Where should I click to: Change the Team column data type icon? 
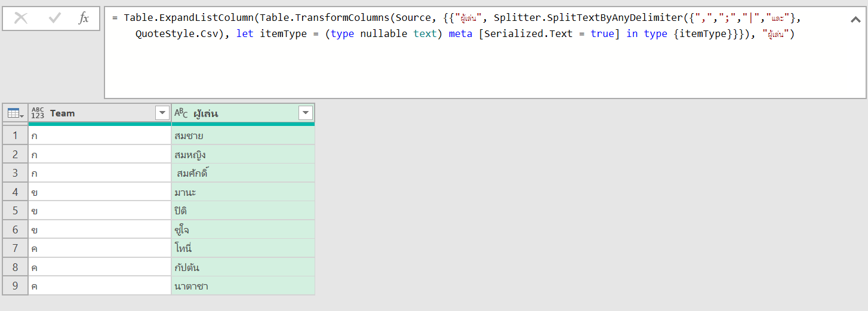point(38,113)
